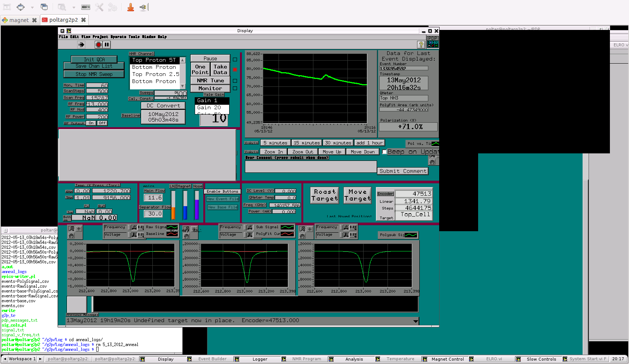Click the orange LN2 level bar
The width and height of the screenshot is (629, 364).
(x=173, y=205)
